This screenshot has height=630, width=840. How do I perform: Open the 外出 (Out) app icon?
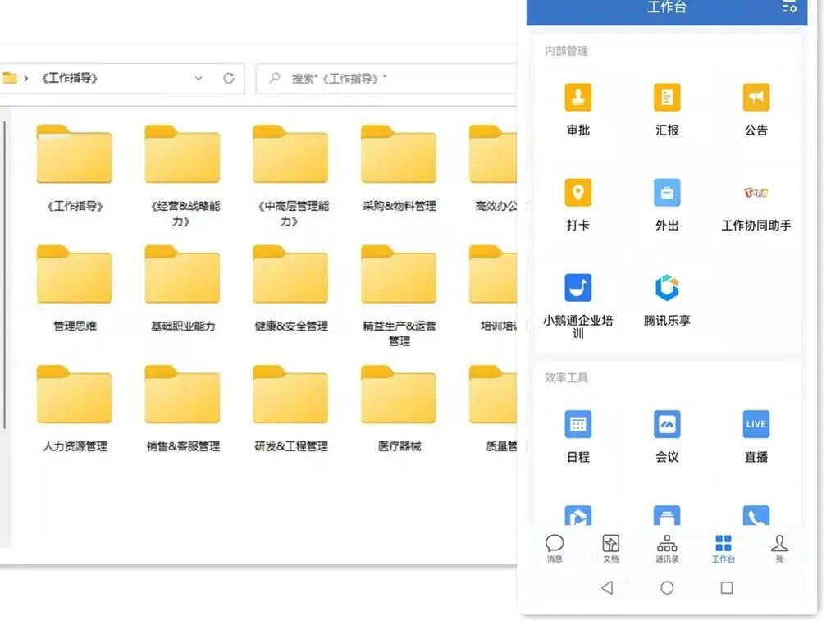coord(667,190)
